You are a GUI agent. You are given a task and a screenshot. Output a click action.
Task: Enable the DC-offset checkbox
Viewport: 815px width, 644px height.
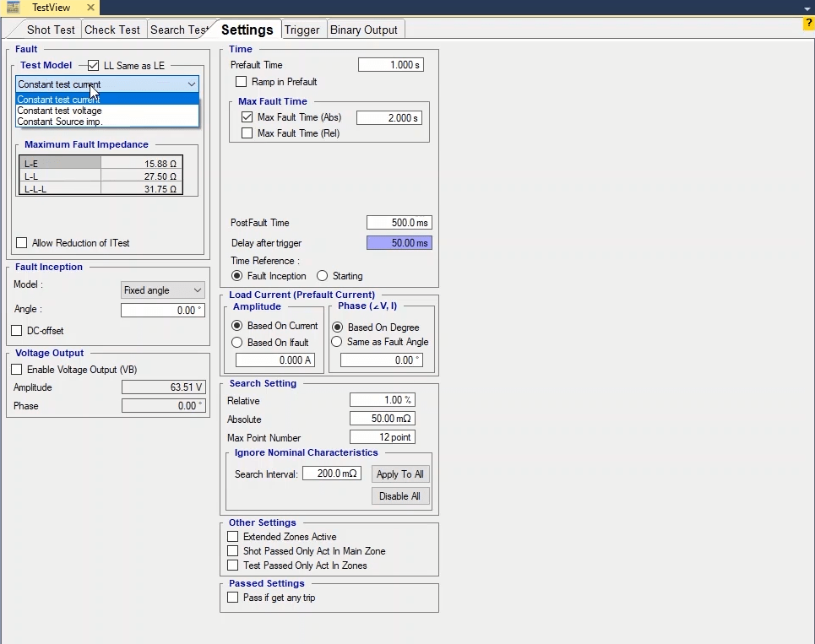click(x=17, y=331)
